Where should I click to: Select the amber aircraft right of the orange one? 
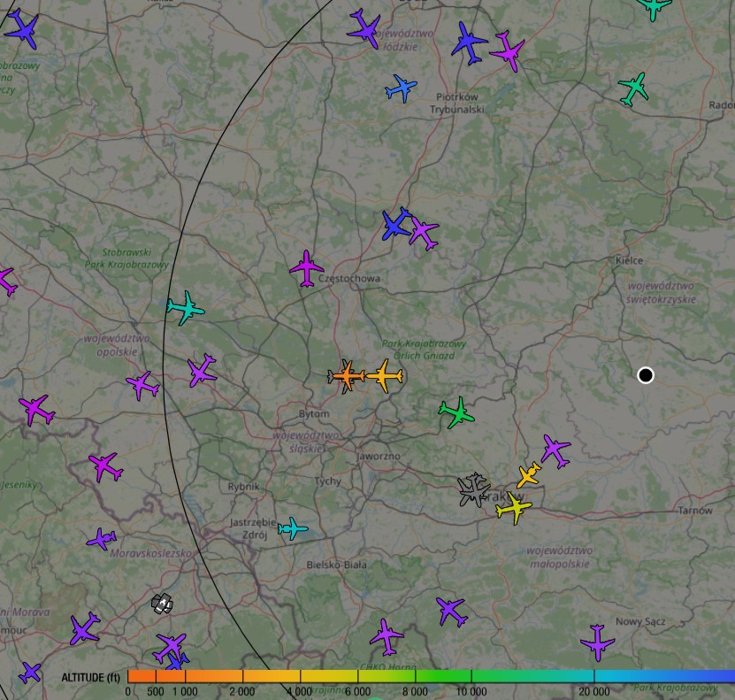pyautogui.click(x=384, y=376)
